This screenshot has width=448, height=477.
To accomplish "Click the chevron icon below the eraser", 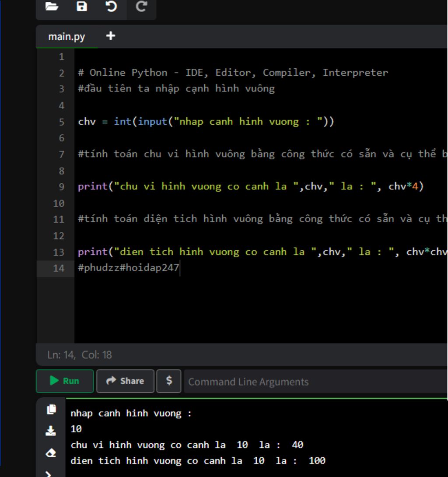I will point(49,473).
